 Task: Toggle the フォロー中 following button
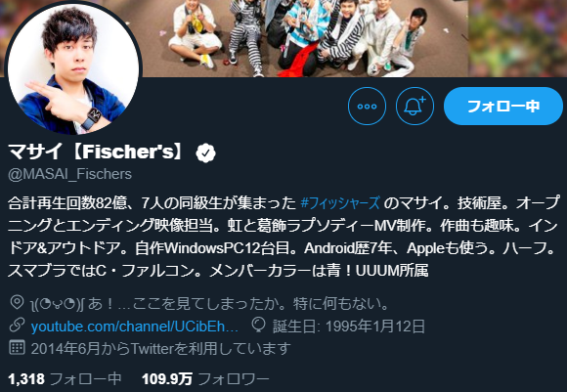tap(503, 106)
